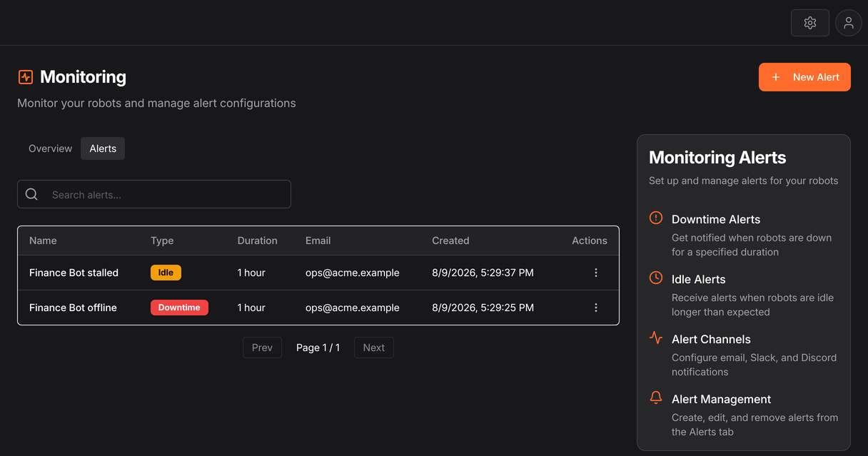Click the Name column header
Image resolution: width=868 pixels, height=456 pixels.
click(x=43, y=240)
